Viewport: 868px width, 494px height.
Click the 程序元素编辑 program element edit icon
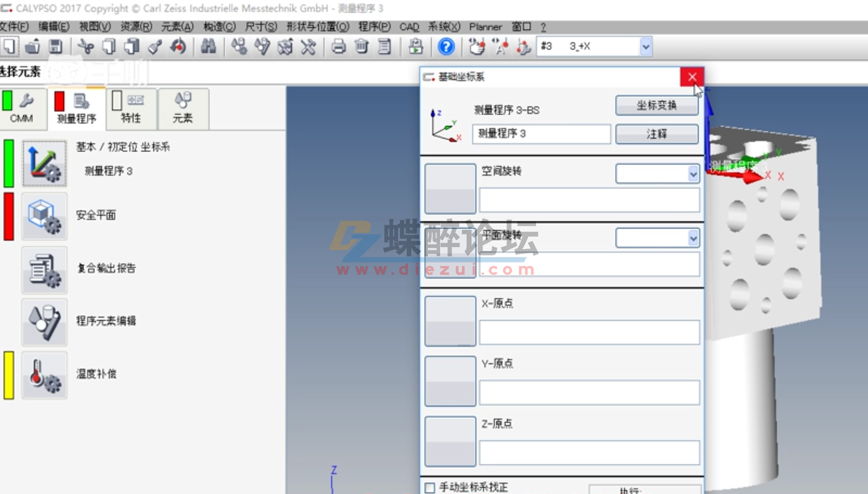43,322
